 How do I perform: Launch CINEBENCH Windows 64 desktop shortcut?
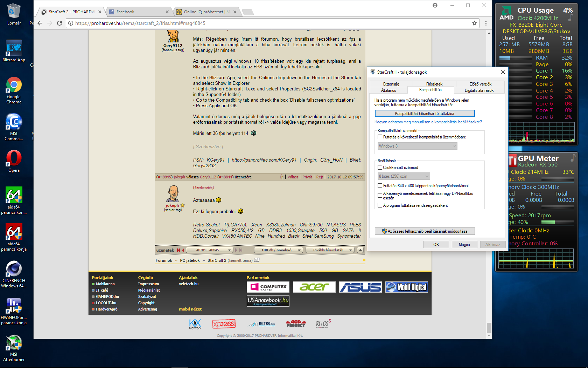[14, 274]
